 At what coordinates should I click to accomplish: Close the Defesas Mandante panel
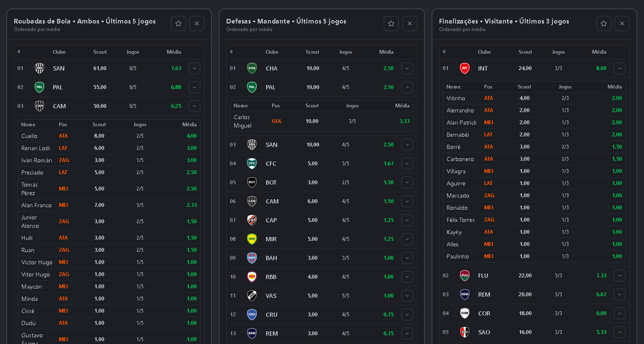tap(409, 23)
